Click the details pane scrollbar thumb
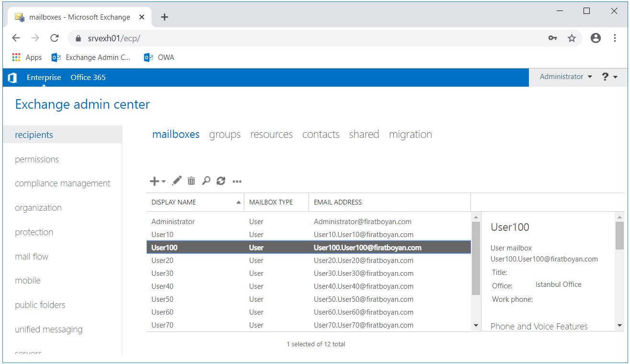630x364 pixels. pyautogui.click(x=620, y=236)
